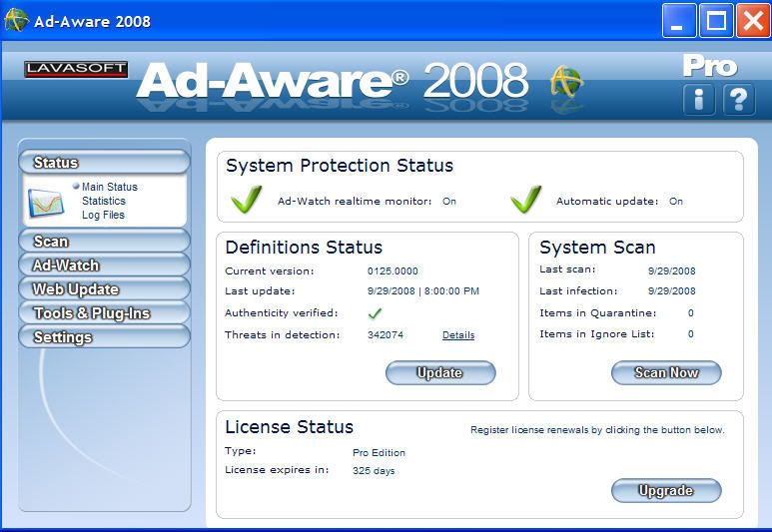The height and width of the screenshot is (532, 772).
Task: Open the Status section
Action: point(105,163)
